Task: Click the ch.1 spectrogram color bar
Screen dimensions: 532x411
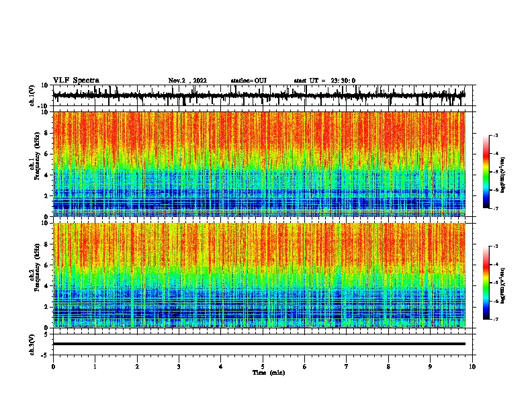Action: pos(486,172)
